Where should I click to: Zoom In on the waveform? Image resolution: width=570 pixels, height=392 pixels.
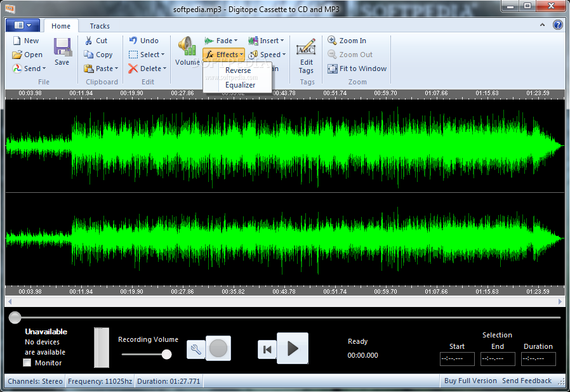click(x=347, y=41)
